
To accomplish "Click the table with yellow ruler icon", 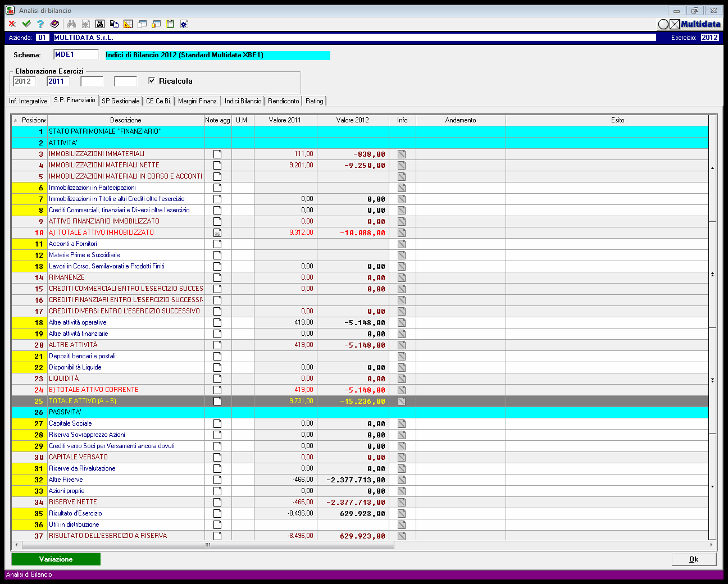I will pyautogui.click(x=128, y=24).
